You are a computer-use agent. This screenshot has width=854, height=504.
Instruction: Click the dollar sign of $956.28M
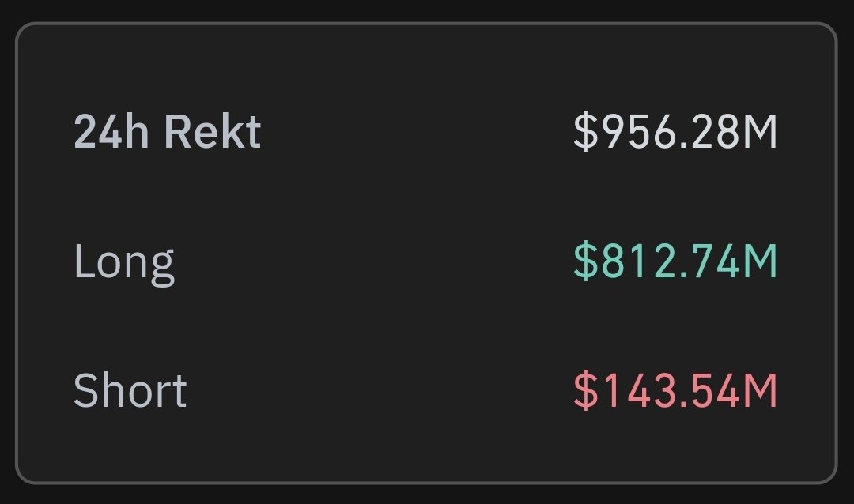[x=585, y=131]
